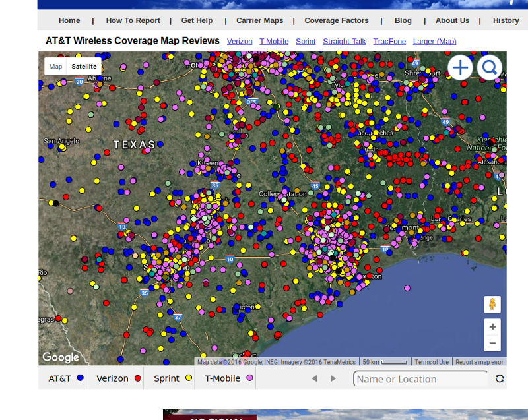Viewport: 528px width, 420px height.
Task: Click Report a map error
Action: point(479,362)
